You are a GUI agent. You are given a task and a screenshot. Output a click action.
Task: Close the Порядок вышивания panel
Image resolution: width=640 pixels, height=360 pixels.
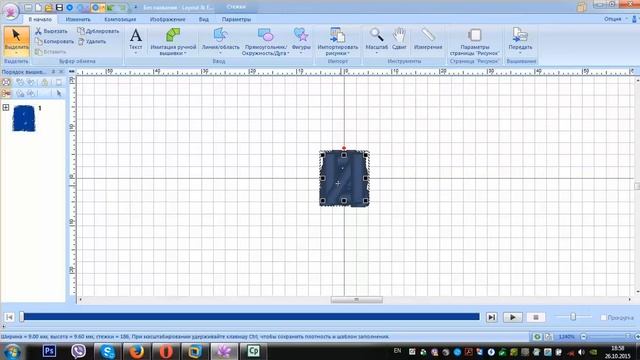click(61, 72)
